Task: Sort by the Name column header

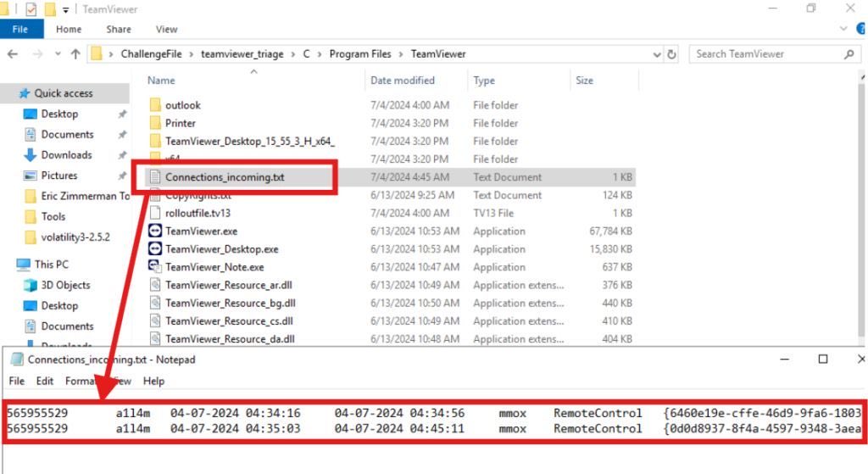Action: (161, 81)
